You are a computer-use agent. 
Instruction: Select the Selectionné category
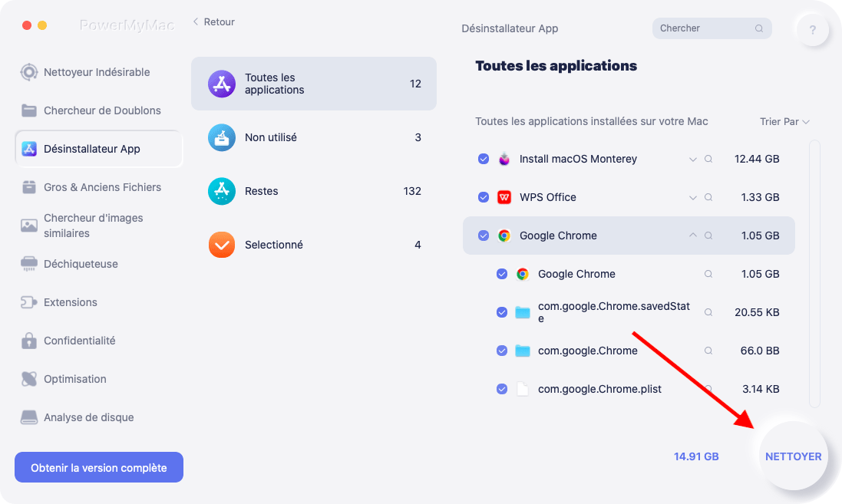tap(314, 245)
